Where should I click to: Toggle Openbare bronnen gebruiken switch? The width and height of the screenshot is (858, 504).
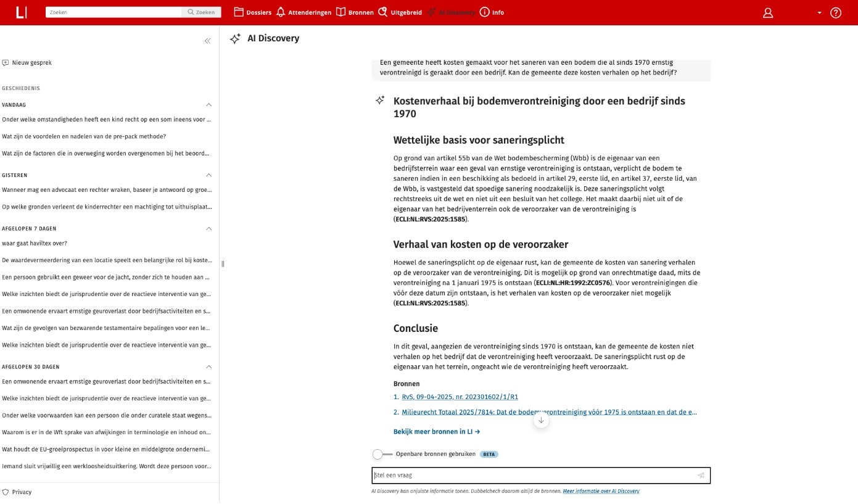coord(382,454)
